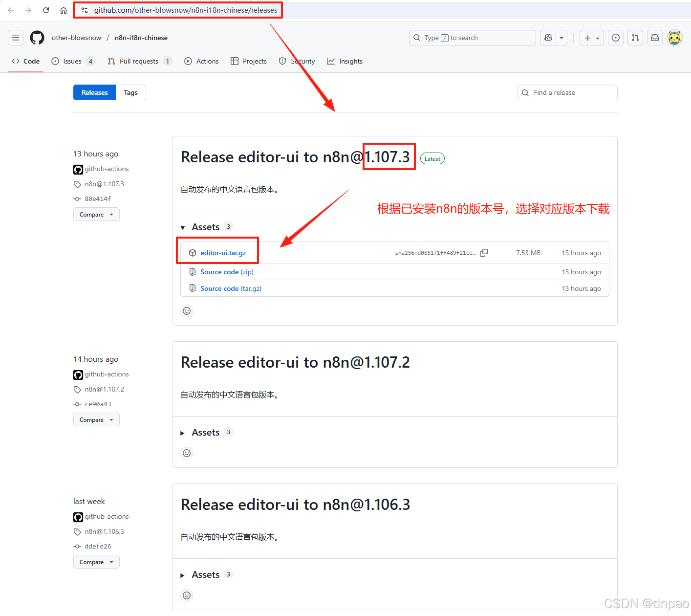The width and height of the screenshot is (691, 616).
Task: Reload the current page
Action: point(46,10)
